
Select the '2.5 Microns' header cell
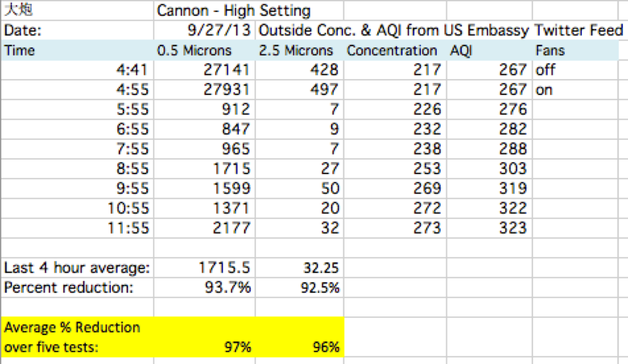point(299,51)
